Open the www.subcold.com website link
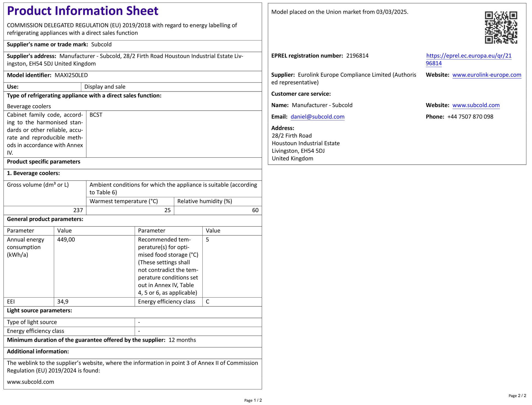The width and height of the screenshot is (532, 405). coord(476,105)
